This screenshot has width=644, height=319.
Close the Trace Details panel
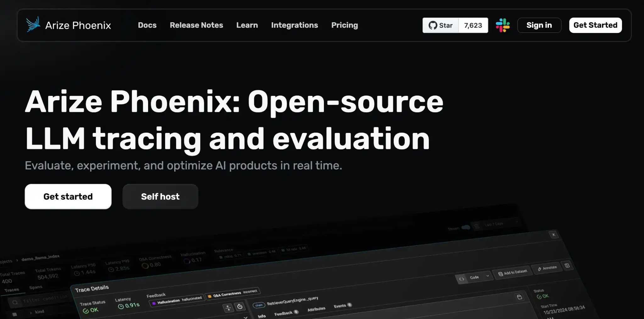553,235
